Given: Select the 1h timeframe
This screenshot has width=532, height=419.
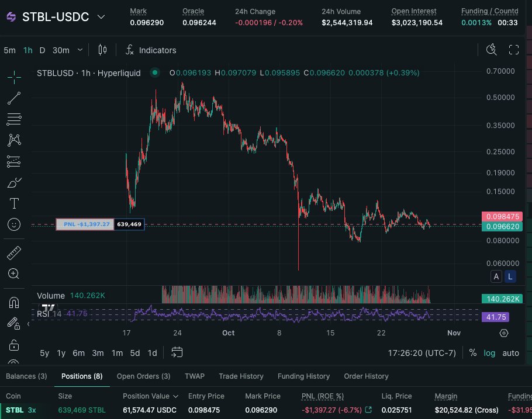Looking at the screenshot, I should pyautogui.click(x=28, y=50).
